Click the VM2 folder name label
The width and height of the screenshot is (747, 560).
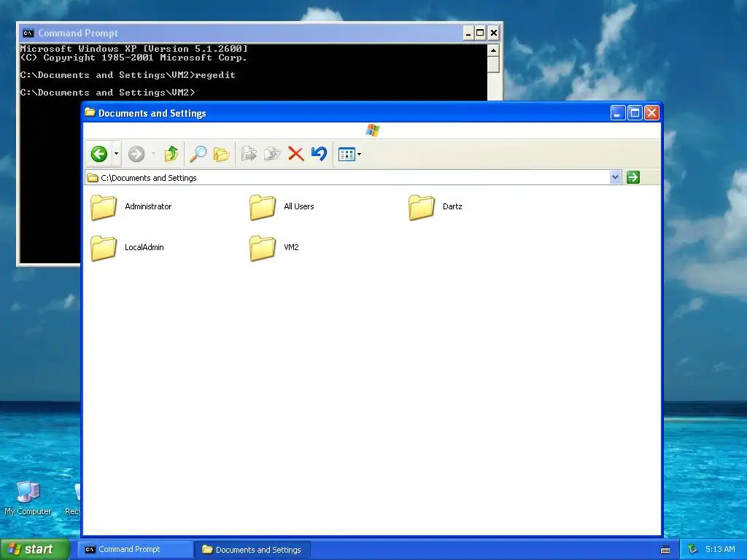point(291,247)
